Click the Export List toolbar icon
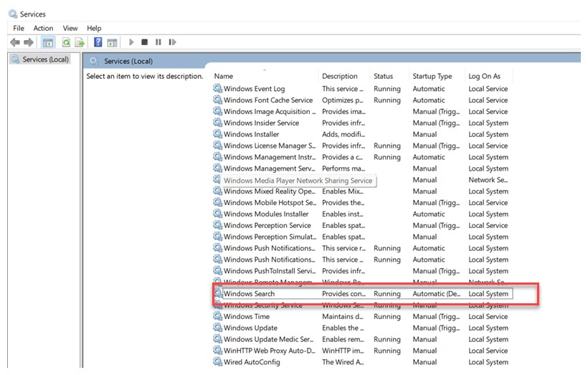 (x=80, y=42)
